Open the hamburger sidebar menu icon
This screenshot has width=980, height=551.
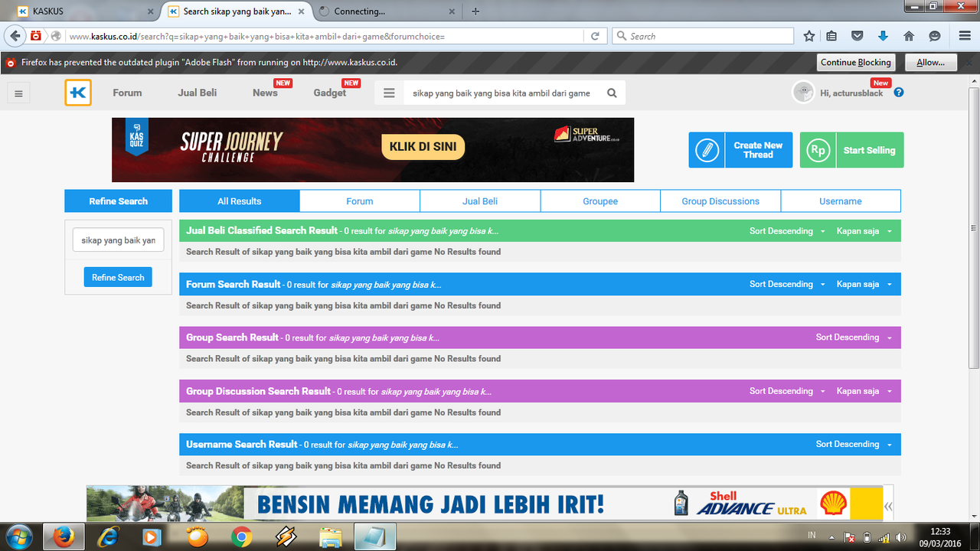pos(18,93)
